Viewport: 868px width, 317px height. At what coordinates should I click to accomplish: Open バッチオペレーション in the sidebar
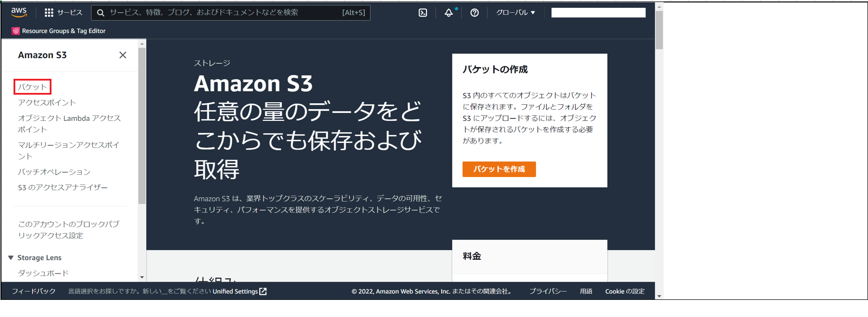click(54, 172)
